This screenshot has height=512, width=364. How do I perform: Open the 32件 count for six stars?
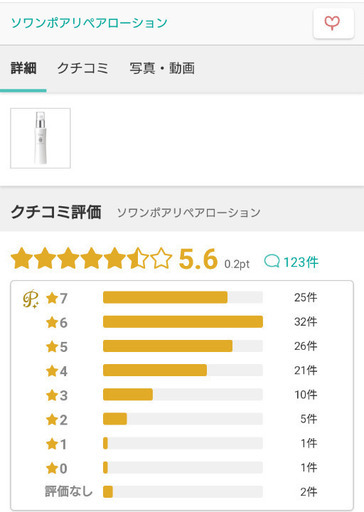(x=305, y=322)
